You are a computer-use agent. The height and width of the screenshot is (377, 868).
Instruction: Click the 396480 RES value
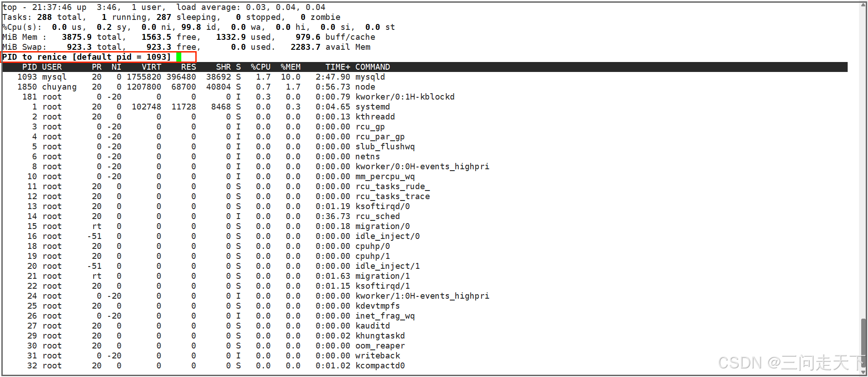[181, 77]
